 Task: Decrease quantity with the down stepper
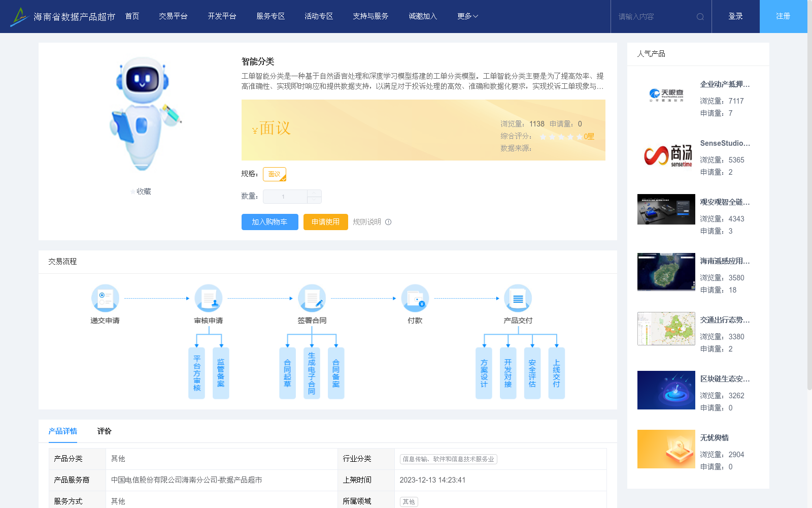pos(314,200)
